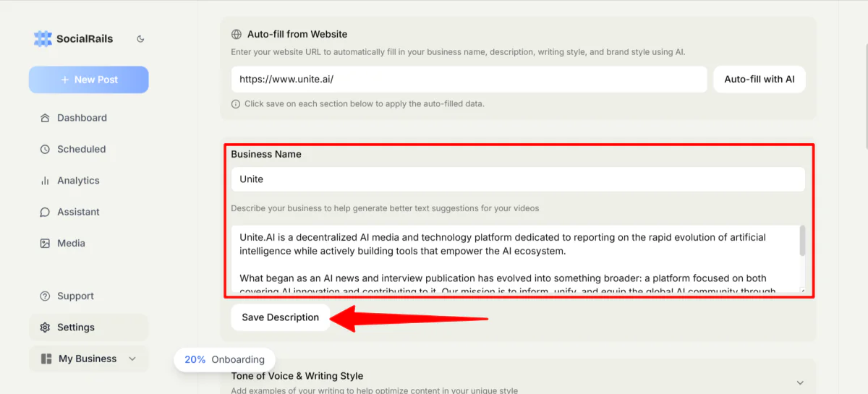Screen dimensions: 868x394
Task: Open the 20% Onboarding progress pill
Action: [x=225, y=359]
